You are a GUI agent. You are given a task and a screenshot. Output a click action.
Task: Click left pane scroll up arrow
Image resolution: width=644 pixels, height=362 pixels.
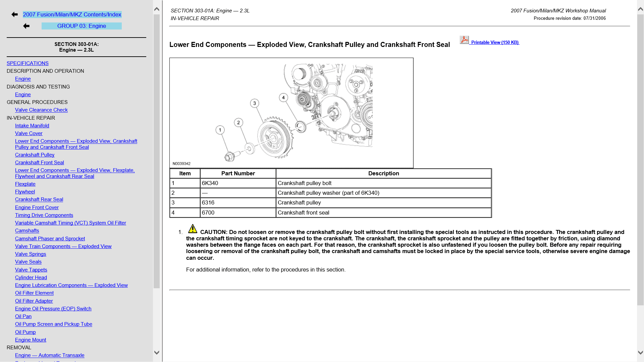point(157,9)
